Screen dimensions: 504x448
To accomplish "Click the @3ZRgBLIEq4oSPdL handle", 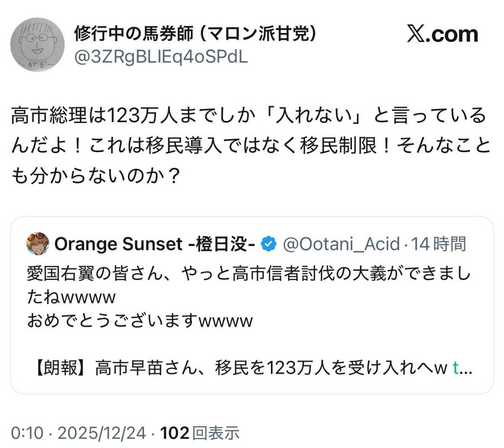I will (161, 57).
